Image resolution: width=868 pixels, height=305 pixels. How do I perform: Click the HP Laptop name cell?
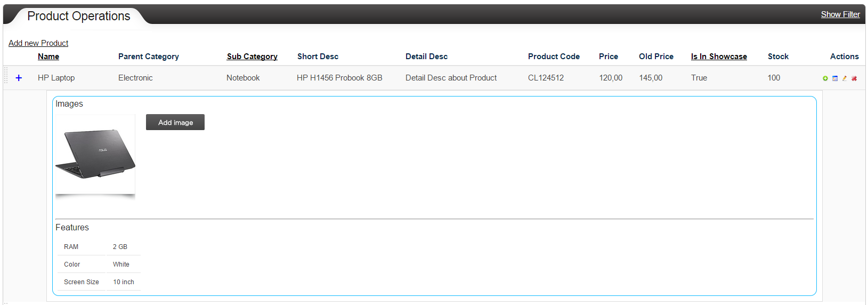pyautogui.click(x=56, y=78)
